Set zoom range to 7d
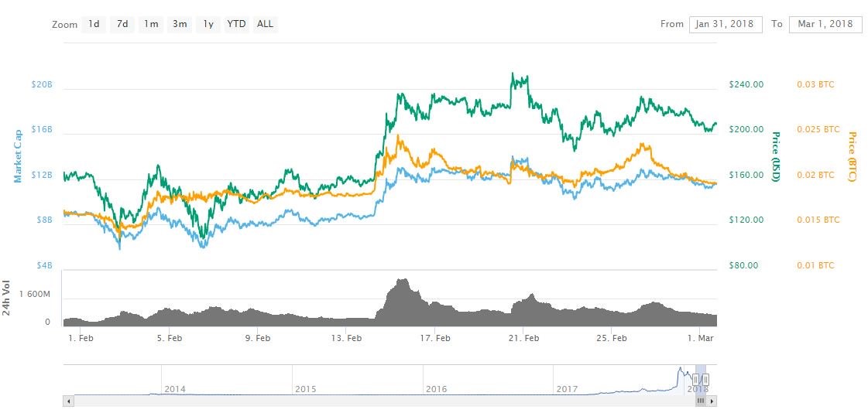868x413 pixels. click(122, 24)
